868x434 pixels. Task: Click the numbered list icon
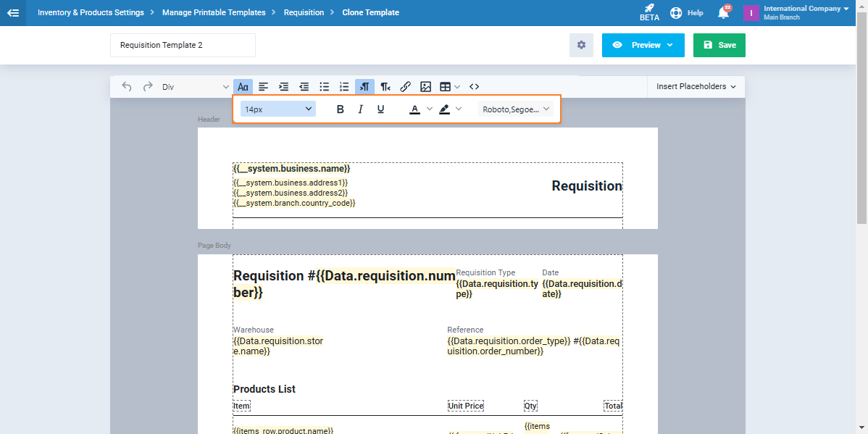[x=345, y=87]
